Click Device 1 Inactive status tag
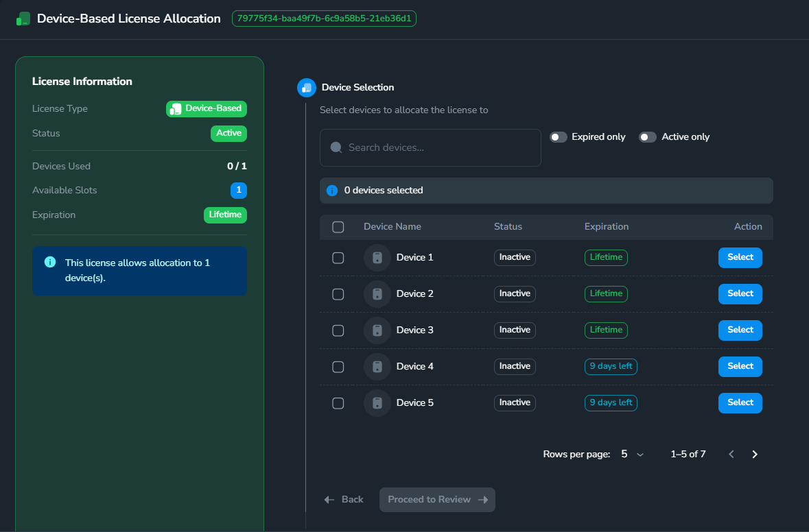 pyautogui.click(x=515, y=257)
